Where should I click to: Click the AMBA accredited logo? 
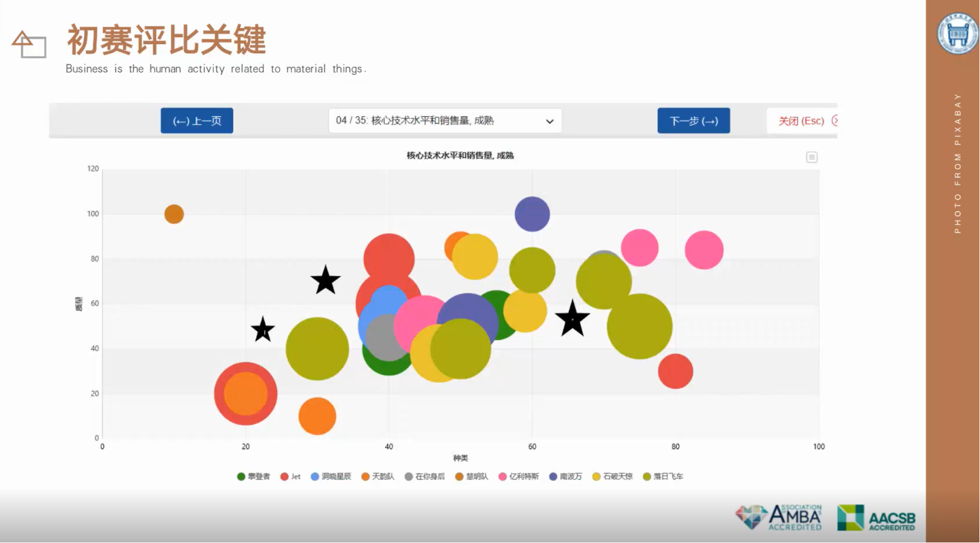[778, 517]
